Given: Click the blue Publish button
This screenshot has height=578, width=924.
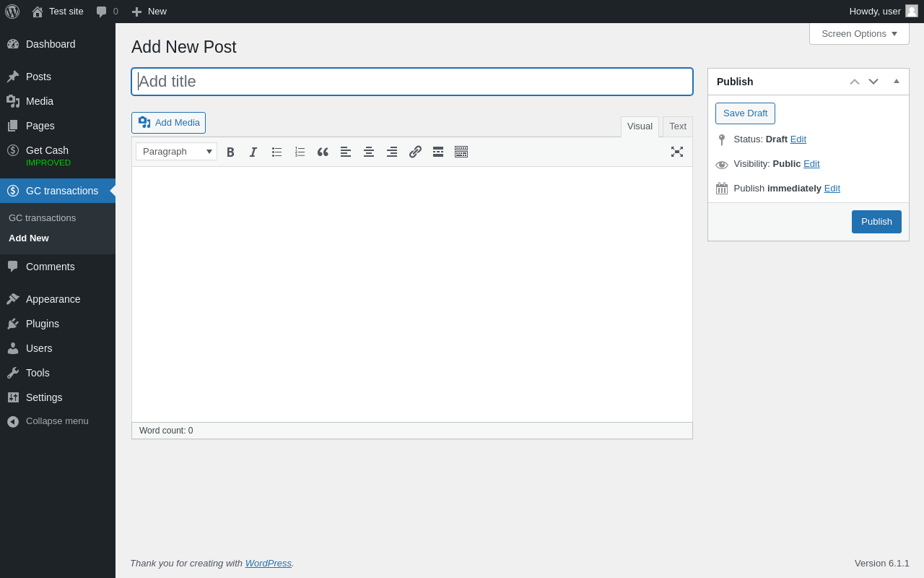Looking at the screenshot, I should [876, 222].
